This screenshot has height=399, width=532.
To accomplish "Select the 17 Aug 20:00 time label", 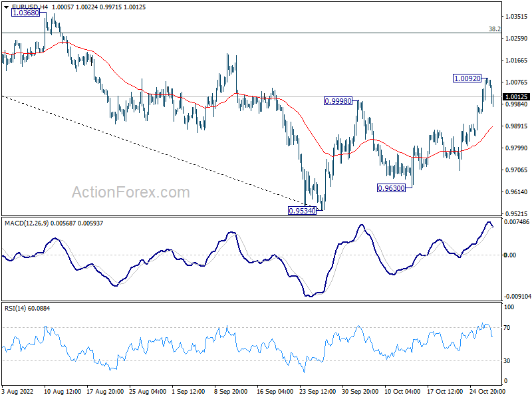I will 105,392.
